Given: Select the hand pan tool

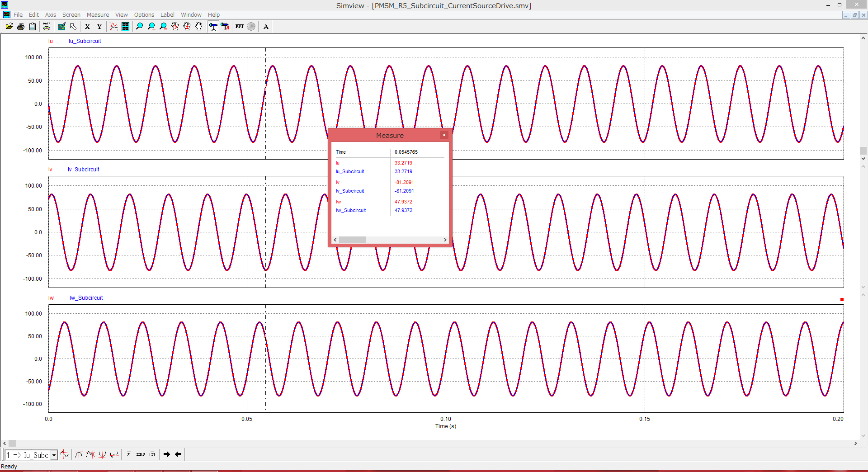Looking at the screenshot, I should pyautogui.click(x=199, y=26).
